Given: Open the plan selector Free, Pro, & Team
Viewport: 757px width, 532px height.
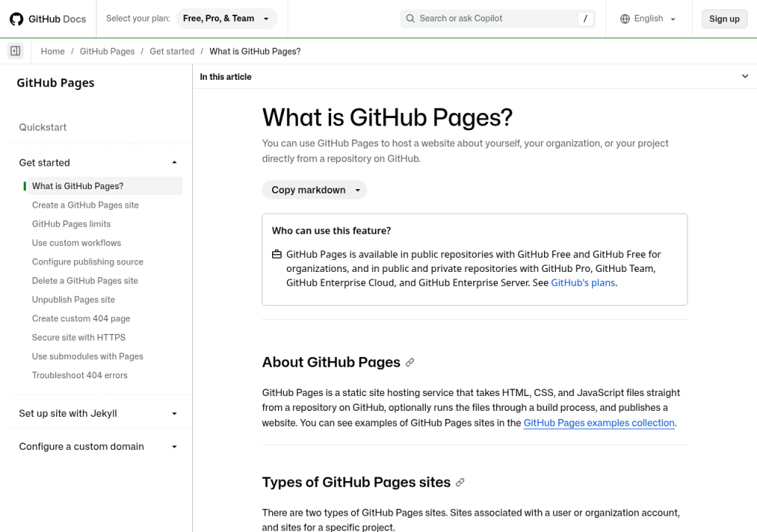Looking at the screenshot, I should (226, 18).
